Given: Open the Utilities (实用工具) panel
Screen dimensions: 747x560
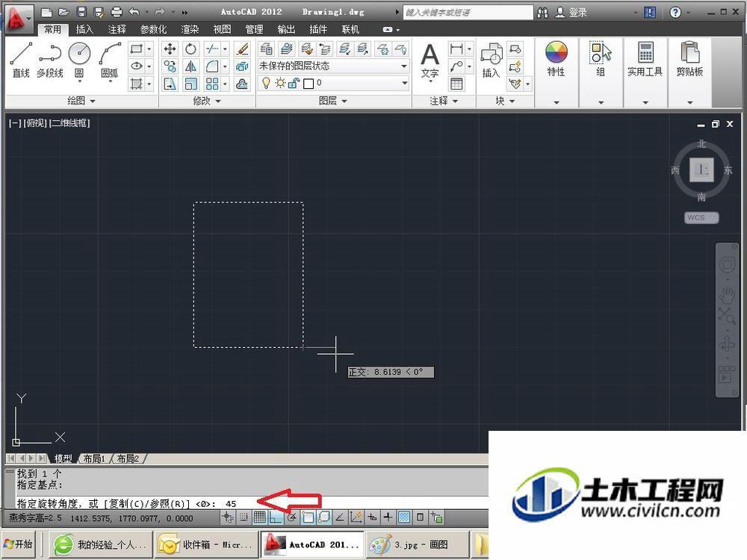Looking at the screenshot, I should point(645,72).
